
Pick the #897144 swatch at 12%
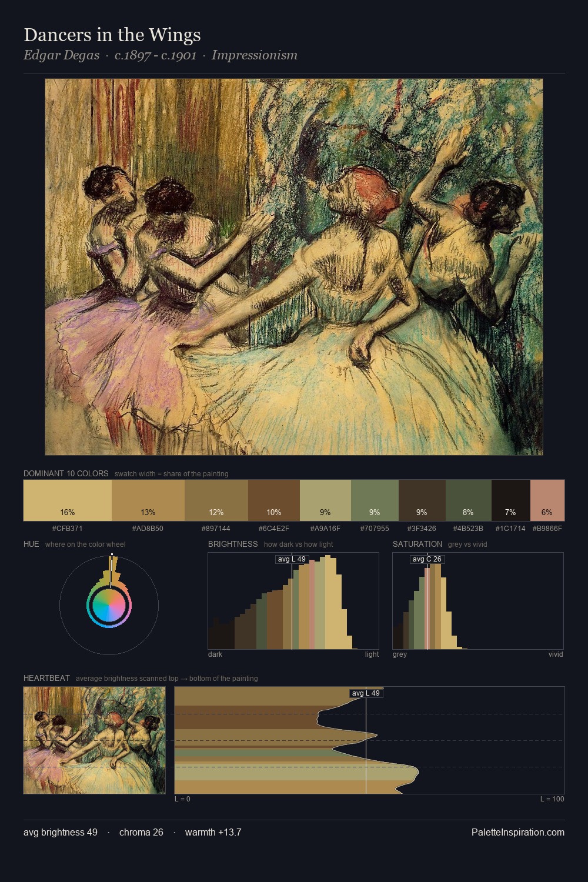pos(216,500)
